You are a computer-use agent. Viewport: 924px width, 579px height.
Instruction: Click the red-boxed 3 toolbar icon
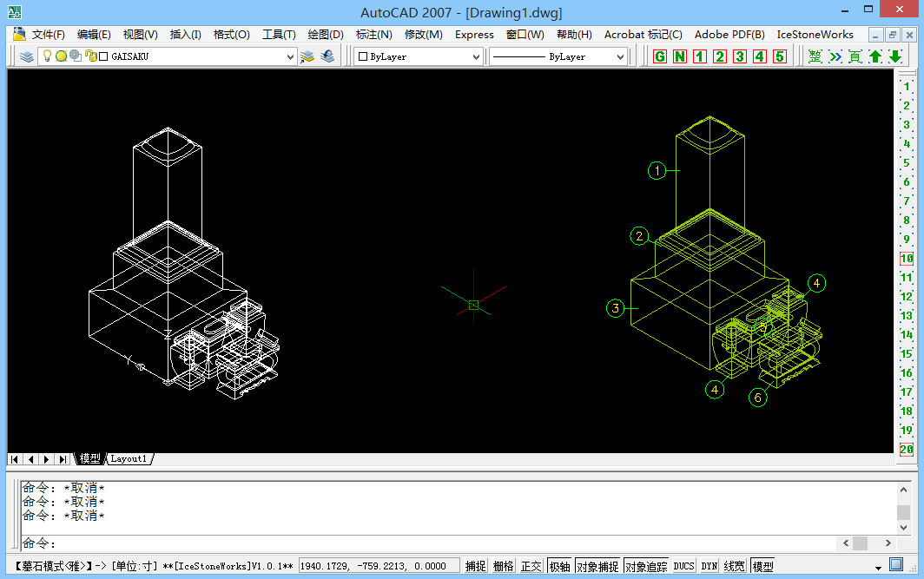740,56
